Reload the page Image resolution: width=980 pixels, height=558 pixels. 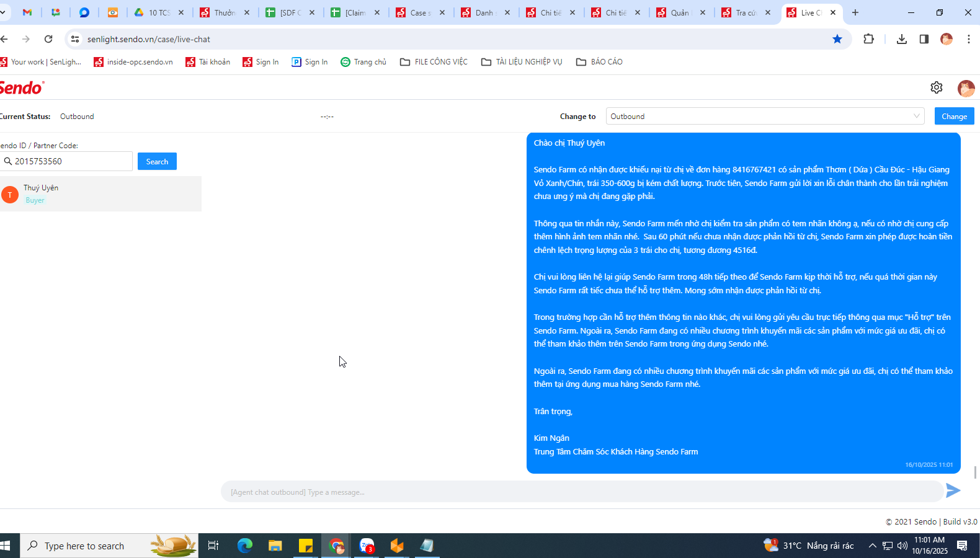tap(48, 39)
